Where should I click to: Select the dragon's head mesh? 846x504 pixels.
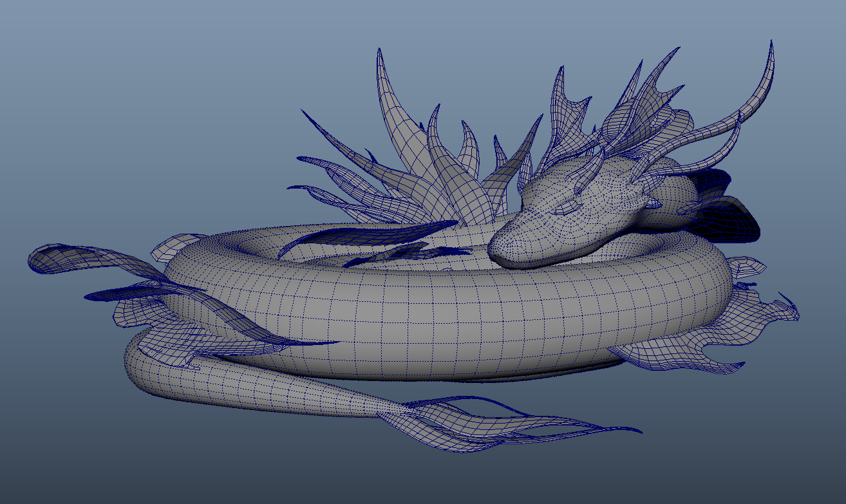[567, 212]
